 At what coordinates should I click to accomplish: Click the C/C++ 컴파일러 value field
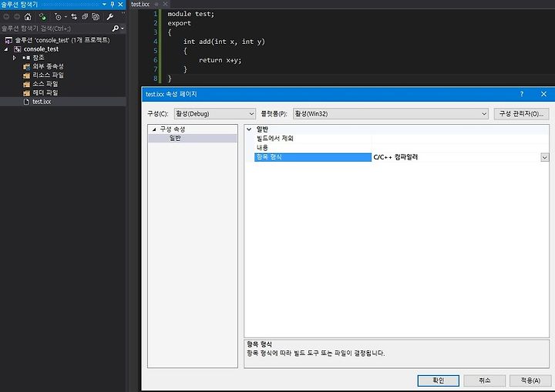pos(456,157)
